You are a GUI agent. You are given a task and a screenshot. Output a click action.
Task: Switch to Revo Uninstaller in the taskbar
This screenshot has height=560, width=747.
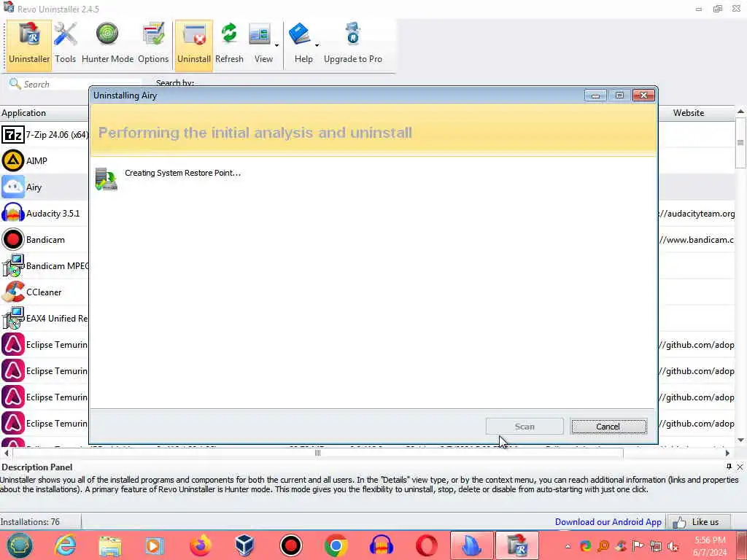[517, 545]
